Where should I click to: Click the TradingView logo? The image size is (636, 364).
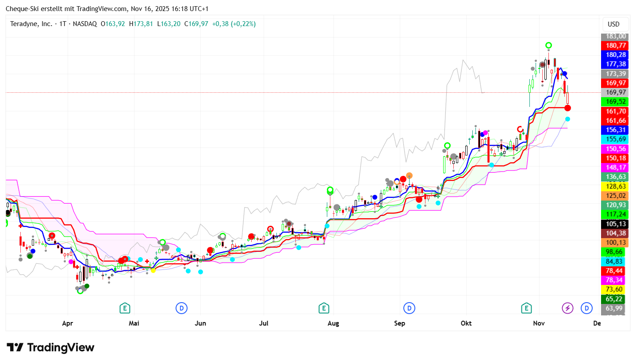point(50,348)
